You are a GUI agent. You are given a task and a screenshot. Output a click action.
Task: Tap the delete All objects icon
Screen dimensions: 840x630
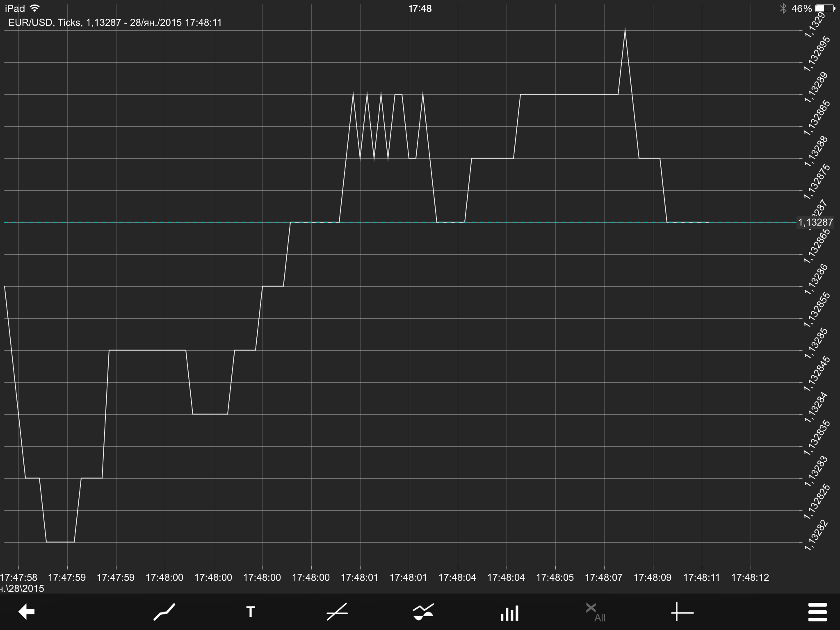(x=595, y=612)
